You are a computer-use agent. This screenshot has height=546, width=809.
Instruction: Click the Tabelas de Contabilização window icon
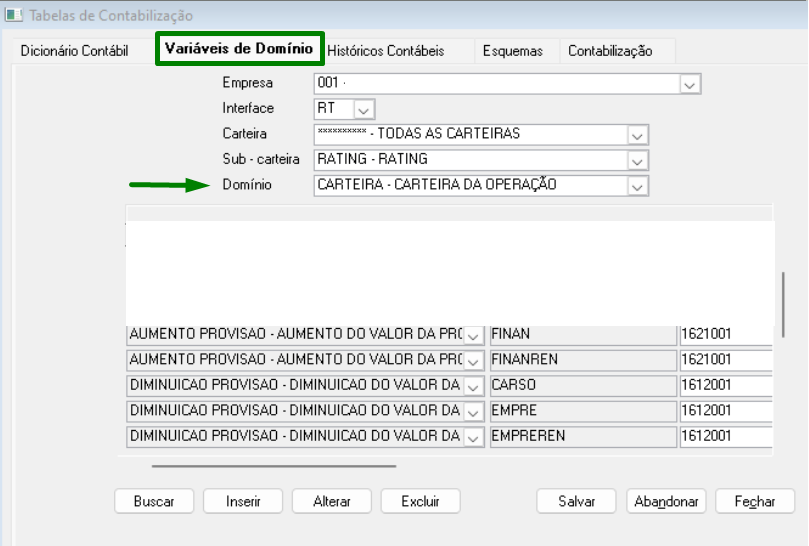pos(13,16)
